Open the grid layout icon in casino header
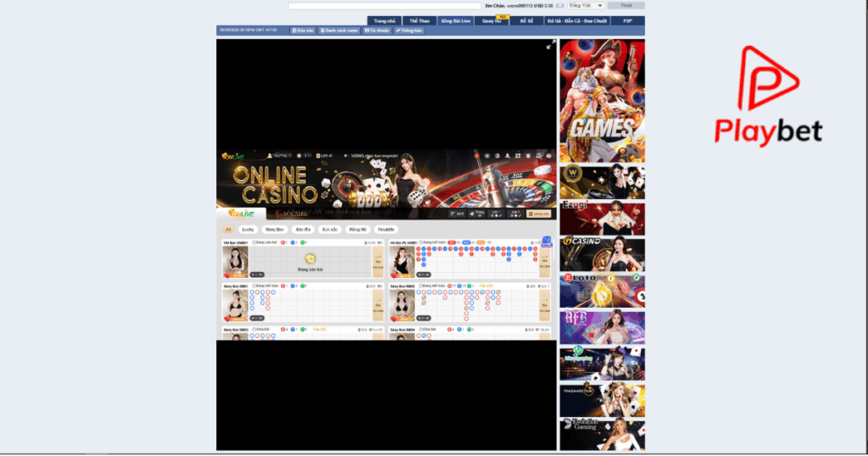 [x=518, y=156]
